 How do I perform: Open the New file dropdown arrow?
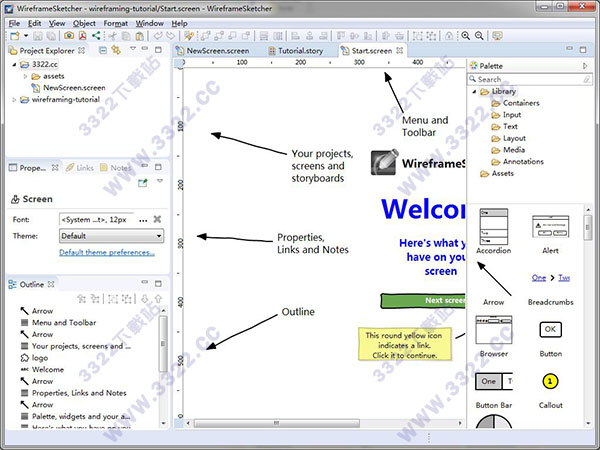(26, 36)
